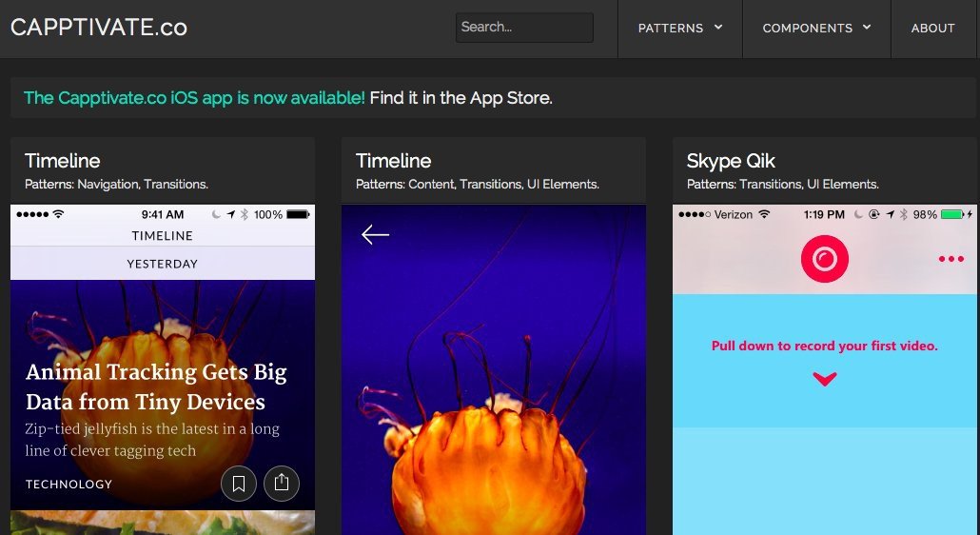Click the 9:41 AM clock text
The width and height of the screenshot is (980, 535).
coord(163,214)
